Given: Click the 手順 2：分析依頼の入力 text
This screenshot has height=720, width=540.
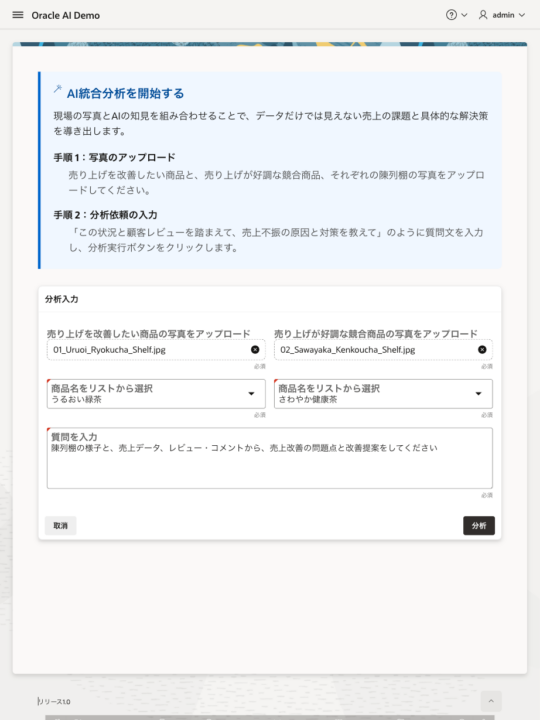Looking at the screenshot, I should click(105, 214).
